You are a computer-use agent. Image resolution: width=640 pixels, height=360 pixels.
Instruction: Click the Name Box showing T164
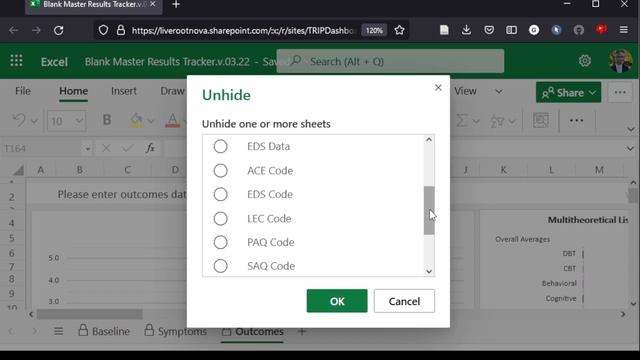pos(43,148)
